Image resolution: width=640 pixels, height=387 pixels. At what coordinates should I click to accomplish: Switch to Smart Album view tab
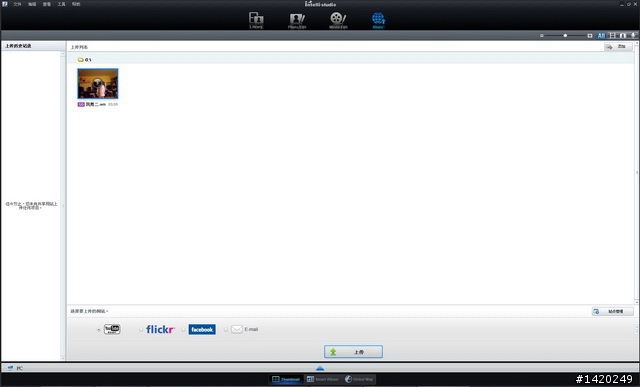(323, 379)
